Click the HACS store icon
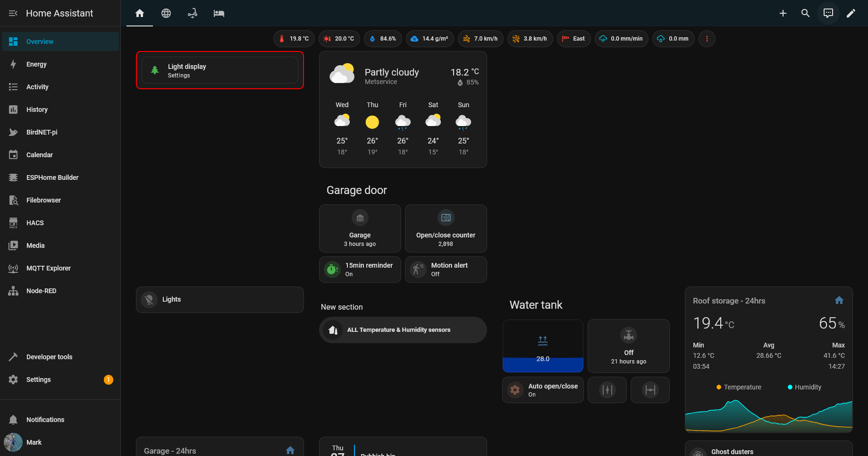The width and height of the screenshot is (868, 456). [x=13, y=223]
